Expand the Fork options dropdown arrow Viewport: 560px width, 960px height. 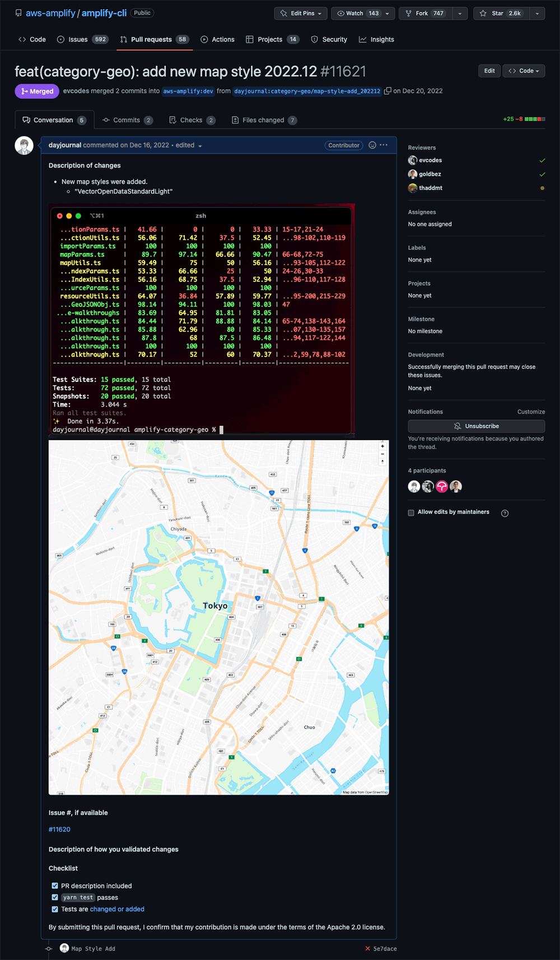[460, 13]
